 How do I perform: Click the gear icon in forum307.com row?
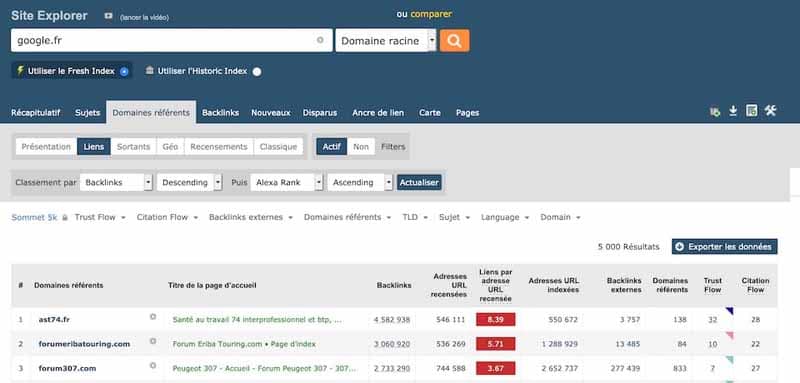click(x=153, y=366)
